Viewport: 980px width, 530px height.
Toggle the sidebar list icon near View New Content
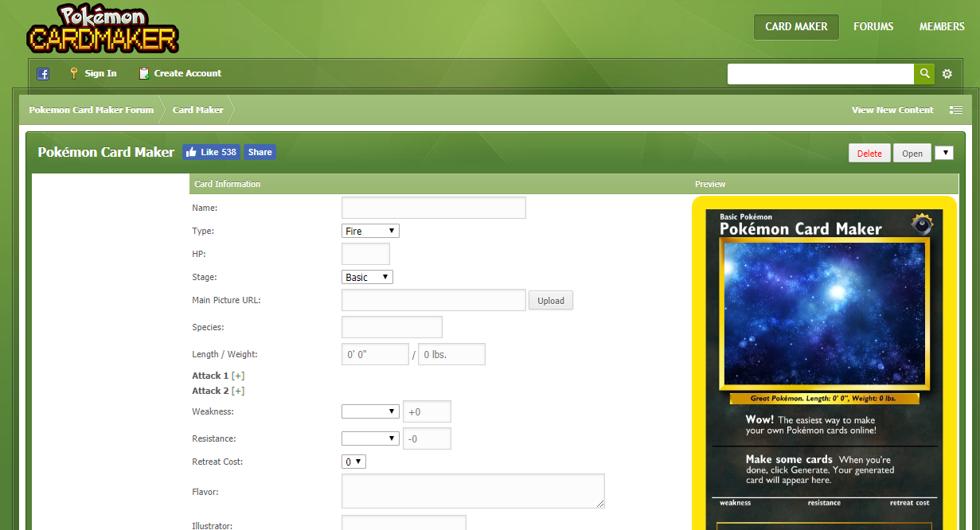click(x=956, y=110)
